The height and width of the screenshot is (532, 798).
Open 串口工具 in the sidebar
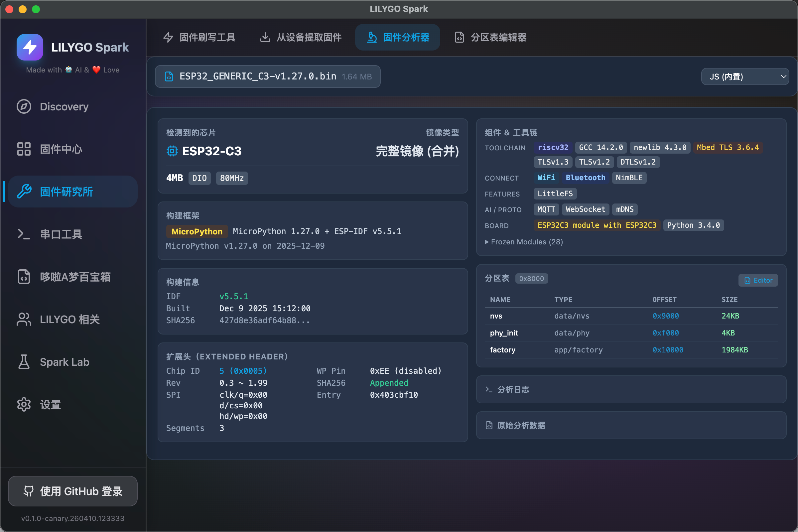(73, 234)
